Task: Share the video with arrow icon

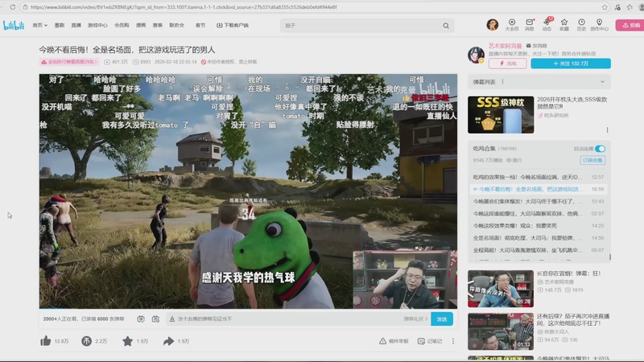Action: pyautogui.click(x=168, y=340)
